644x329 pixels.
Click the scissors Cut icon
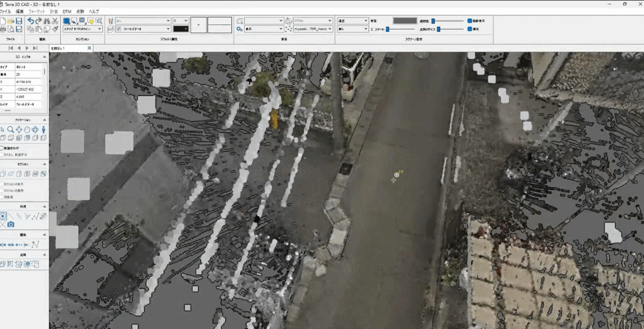[55, 21]
